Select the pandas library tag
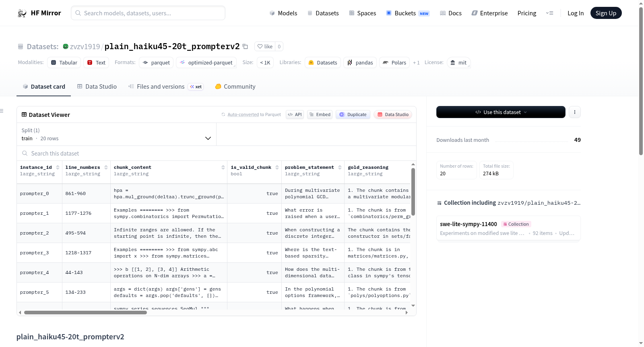 click(360, 62)
